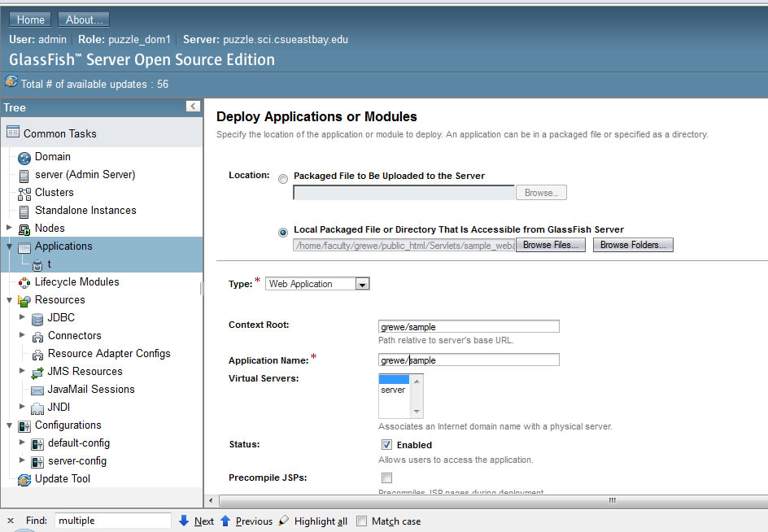Select Packaged File to Be Uploaded radio
This screenshot has width=768, height=532.
(282, 178)
